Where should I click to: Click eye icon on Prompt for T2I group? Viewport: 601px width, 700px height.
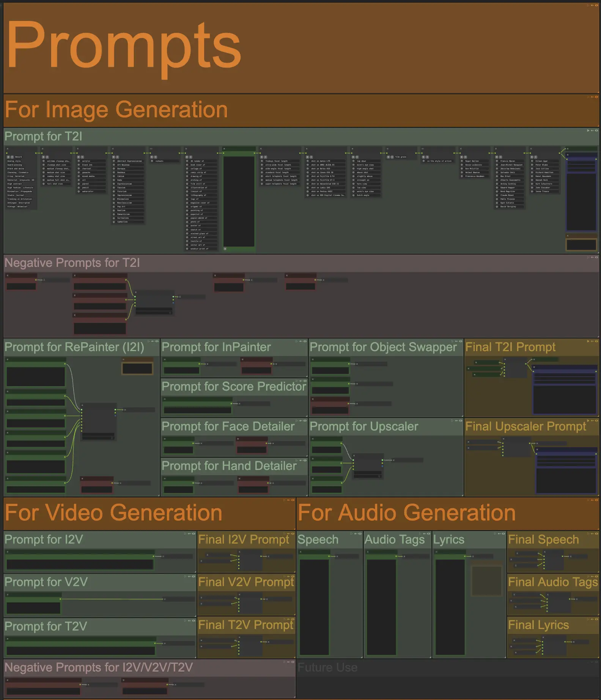(x=597, y=131)
